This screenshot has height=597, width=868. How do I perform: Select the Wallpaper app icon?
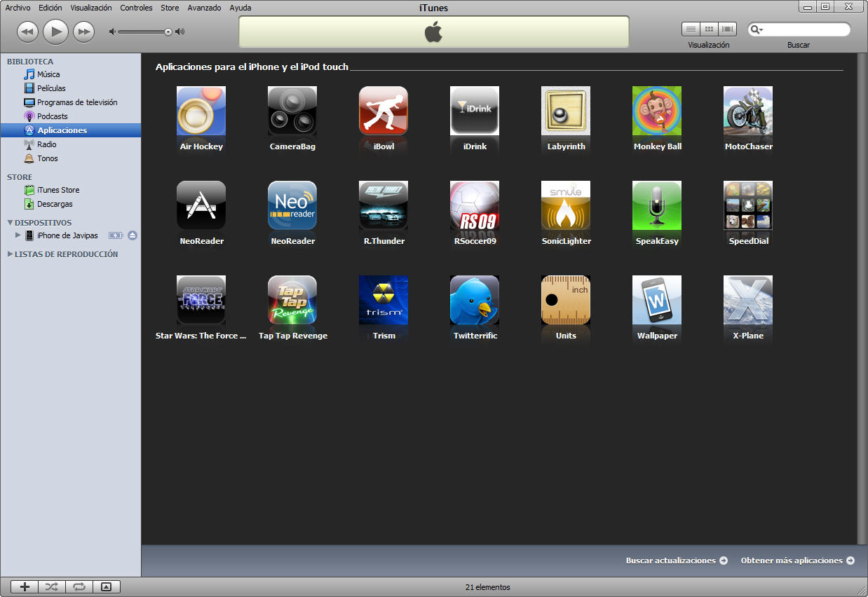657,300
